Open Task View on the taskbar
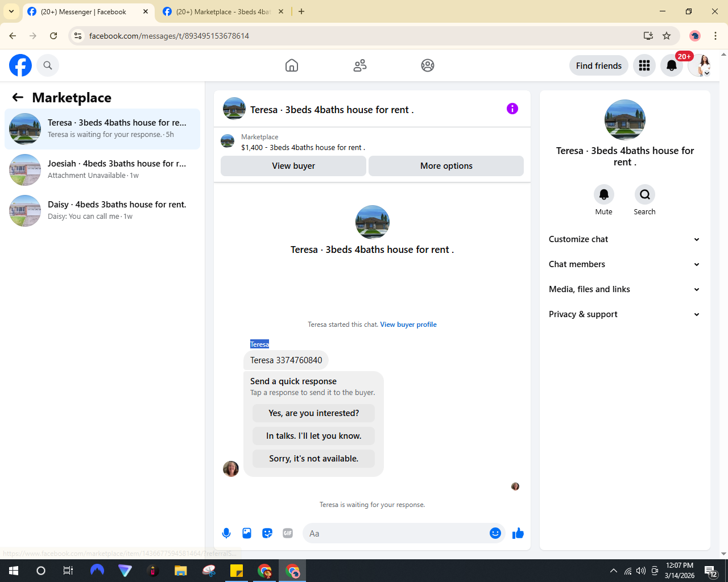This screenshot has width=728, height=582. point(68,571)
